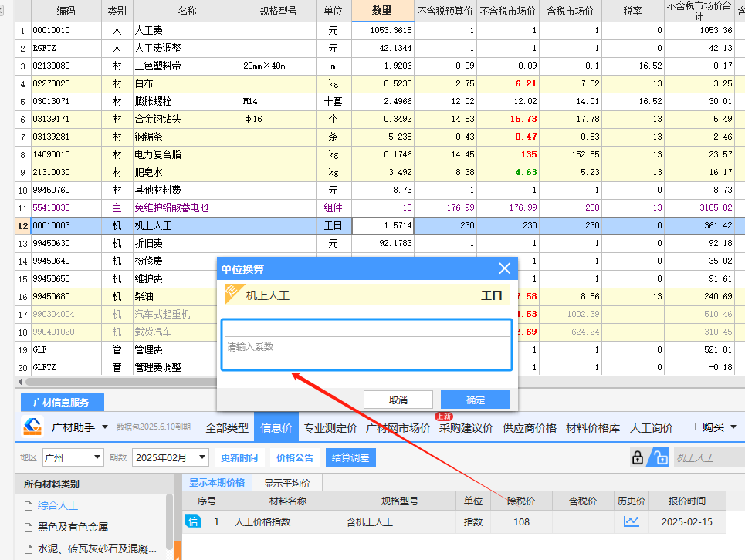
Task: Select 综合人工 in the material categories
Action: pyautogui.click(x=58, y=505)
